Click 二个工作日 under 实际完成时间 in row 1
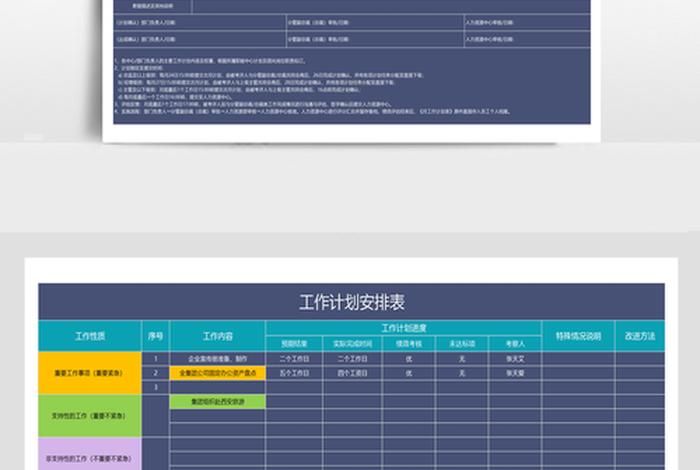 pos(352,358)
